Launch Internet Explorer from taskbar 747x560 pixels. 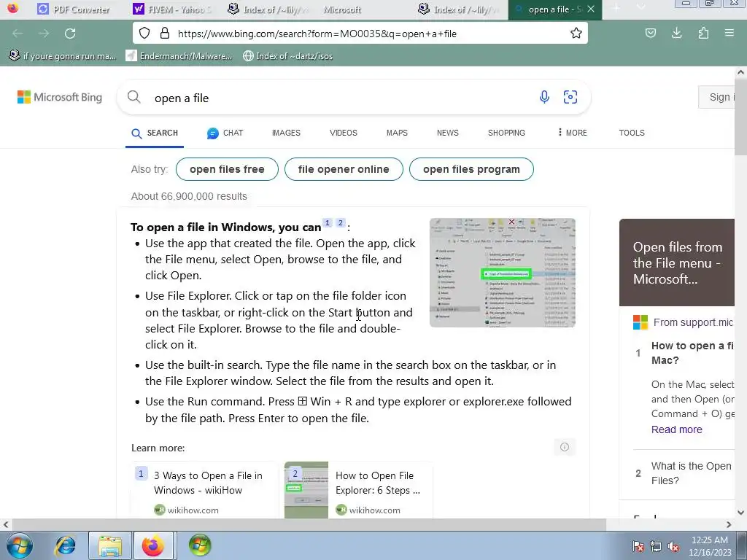65,545
